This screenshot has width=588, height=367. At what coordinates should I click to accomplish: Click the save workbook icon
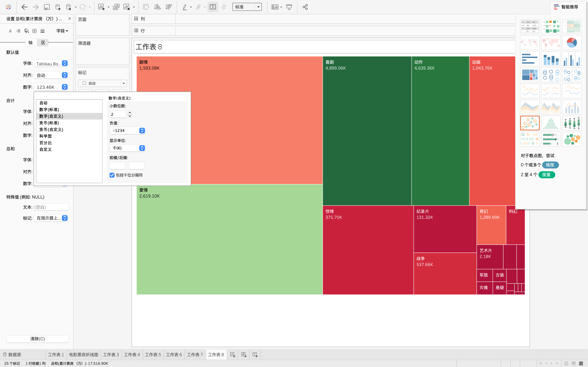[47, 7]
